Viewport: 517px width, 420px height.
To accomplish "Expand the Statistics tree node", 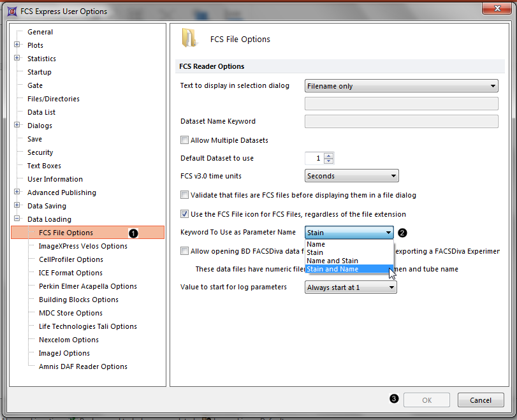I will click(17, 59).
